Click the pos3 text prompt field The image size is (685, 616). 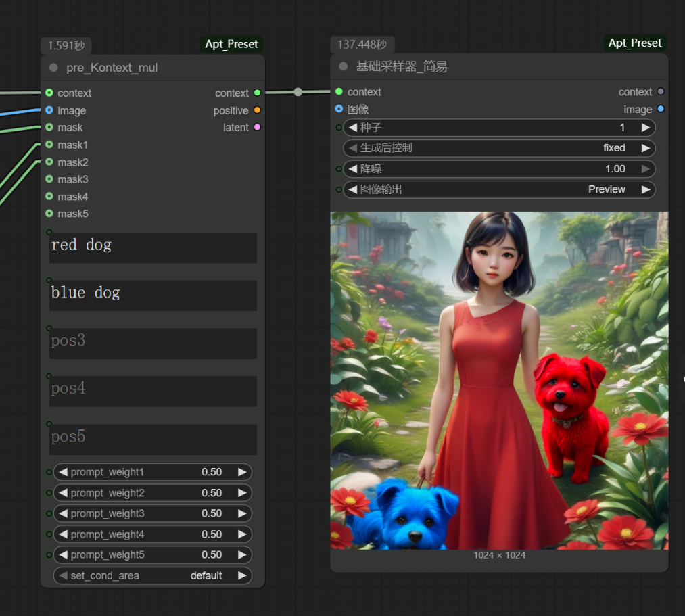(x=152, y=343)
